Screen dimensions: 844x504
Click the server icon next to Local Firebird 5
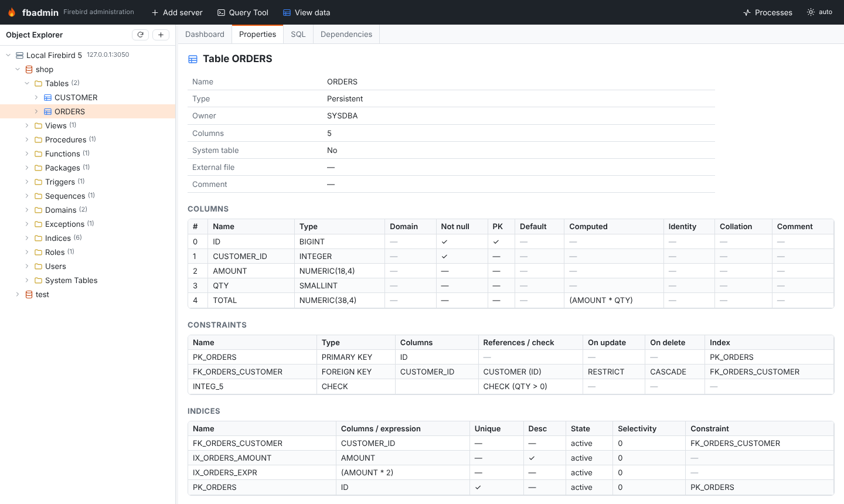(19, 55)
